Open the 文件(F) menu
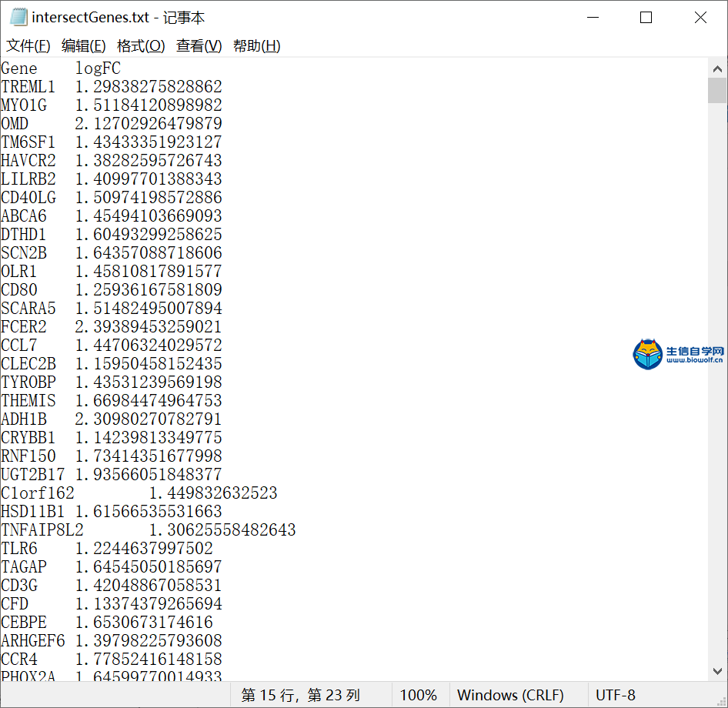This screenshot has height=708, width=728. (28, 46)
